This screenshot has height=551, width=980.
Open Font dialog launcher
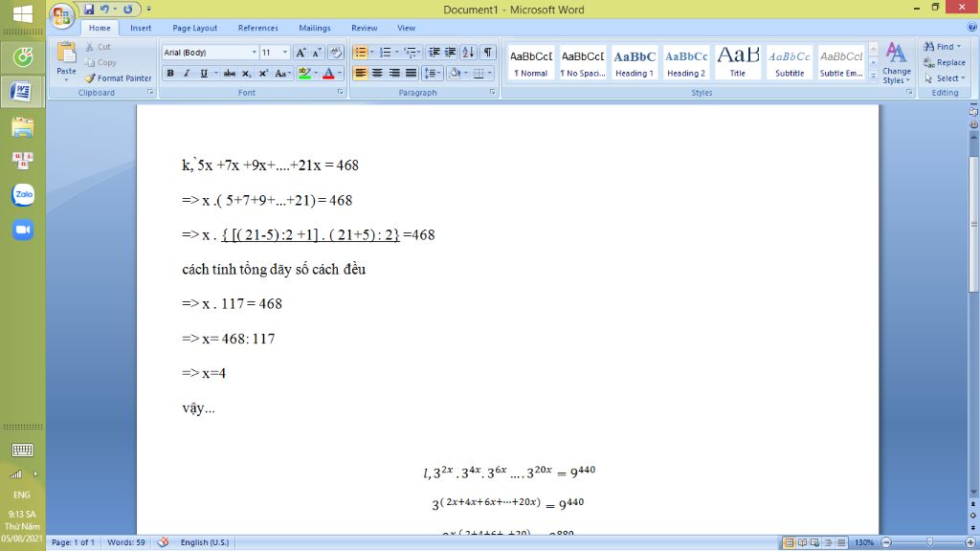(x=341, y=93)
